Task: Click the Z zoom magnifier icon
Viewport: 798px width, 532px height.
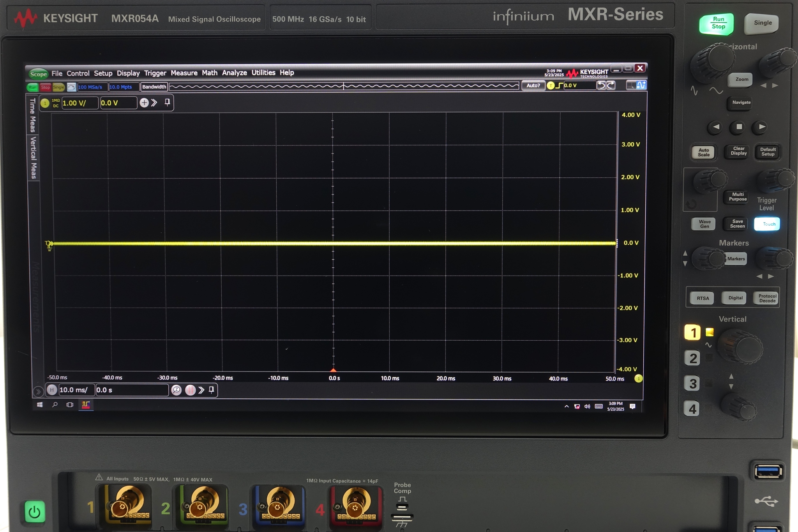Action: [177, 390]
